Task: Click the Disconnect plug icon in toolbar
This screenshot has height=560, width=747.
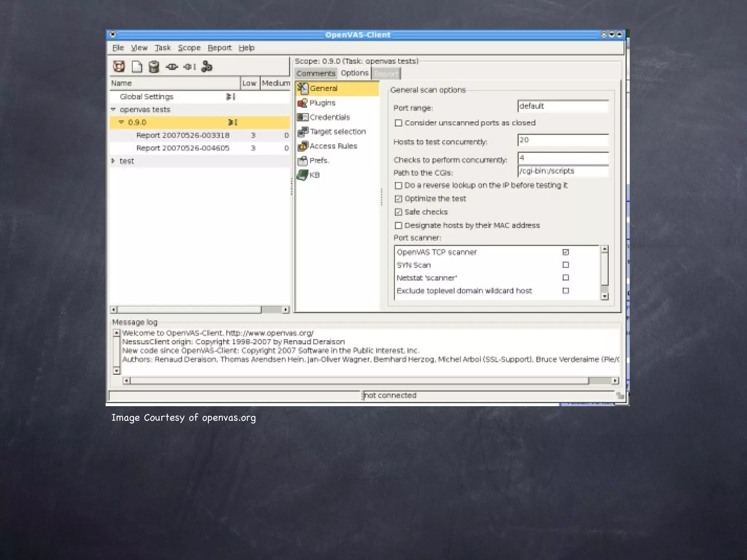Action: pyautogui.click(x=189, y=67)
